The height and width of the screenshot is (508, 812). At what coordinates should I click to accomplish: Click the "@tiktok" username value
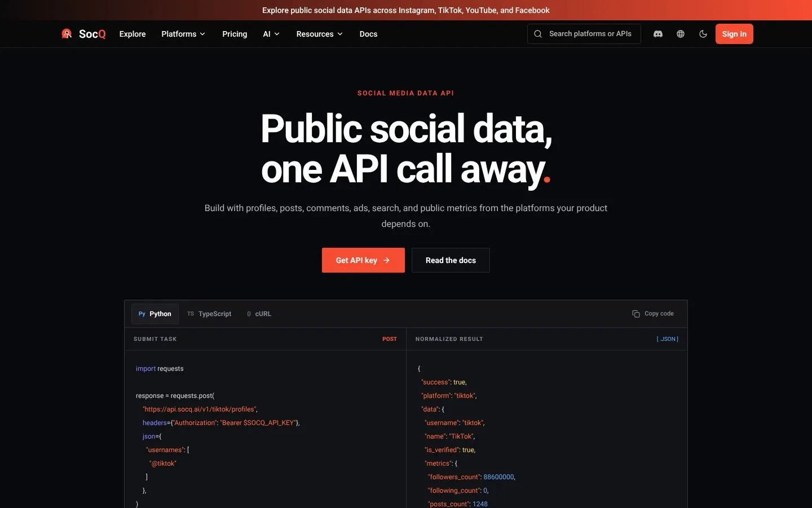click(x=163, y=463)
